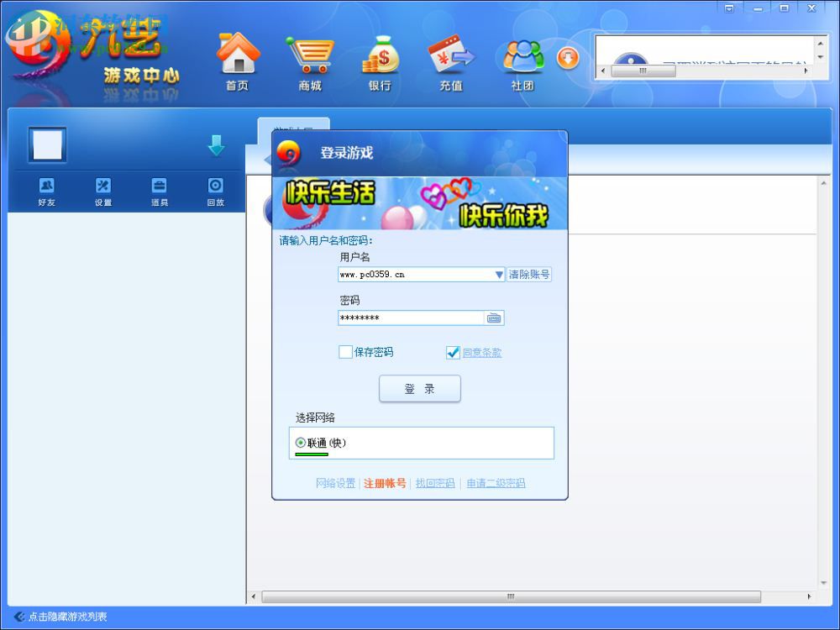Click the 道具 (Items) sidebar icon
The height and width of the screenshot is (630, 840).
[x=160, y=186]
